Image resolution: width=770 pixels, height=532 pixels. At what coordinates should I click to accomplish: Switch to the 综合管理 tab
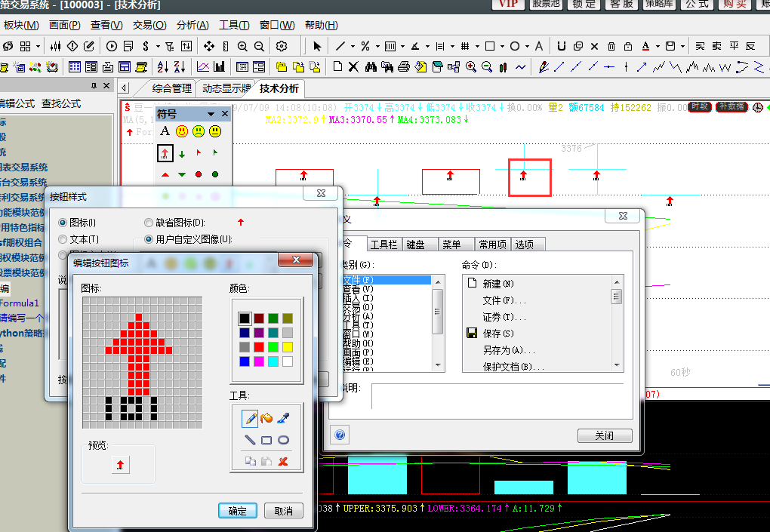(x=171, y=88)
